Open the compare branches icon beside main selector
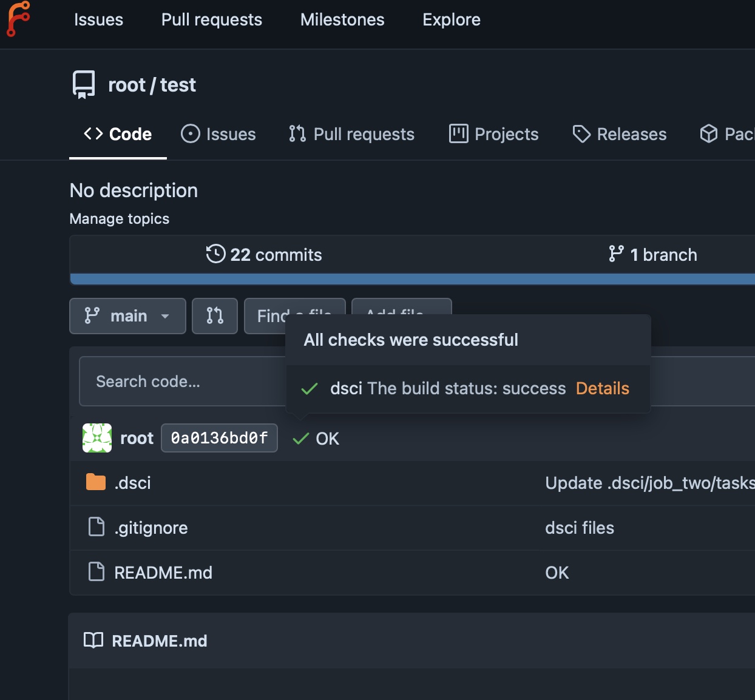Screen dimensions: 755x700 point(214,316)
